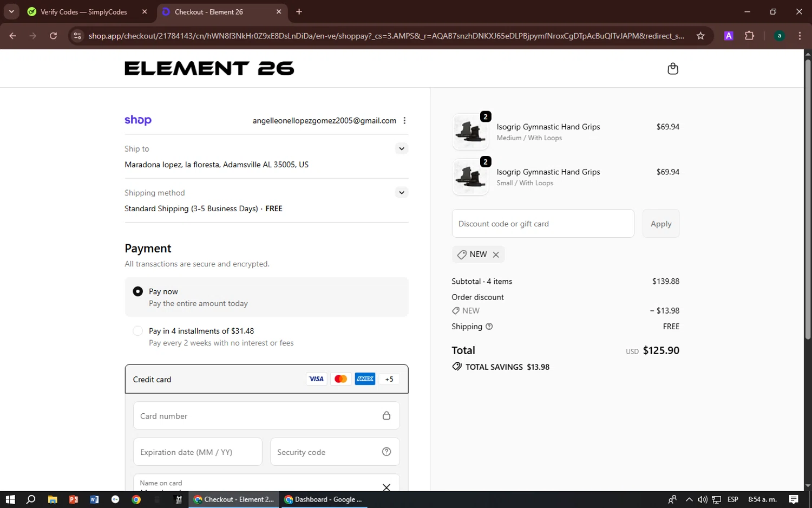
Task: Select Pay in 4 installments option
Action: coord(138,331)
